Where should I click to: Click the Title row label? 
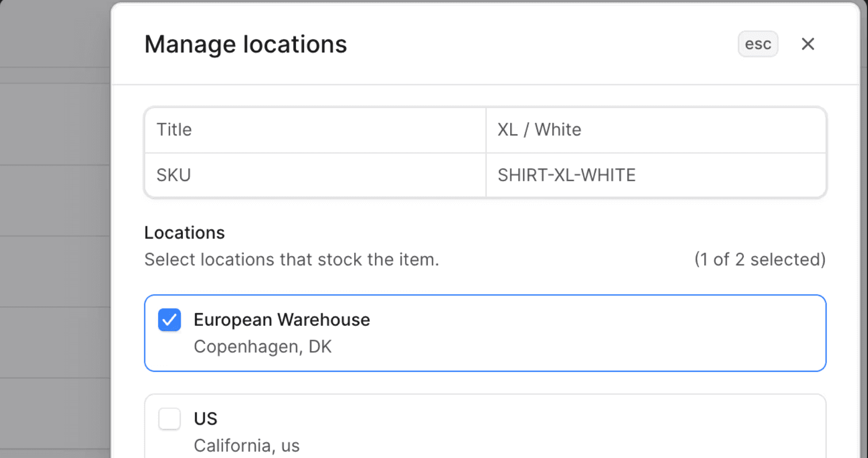pyautogui.click(x=174, y=130)
